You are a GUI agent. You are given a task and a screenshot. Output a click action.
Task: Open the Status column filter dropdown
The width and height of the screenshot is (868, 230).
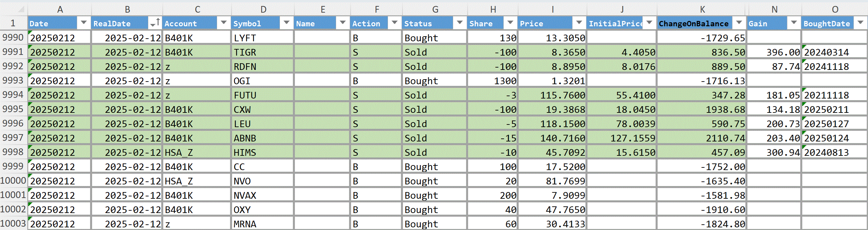460,23
